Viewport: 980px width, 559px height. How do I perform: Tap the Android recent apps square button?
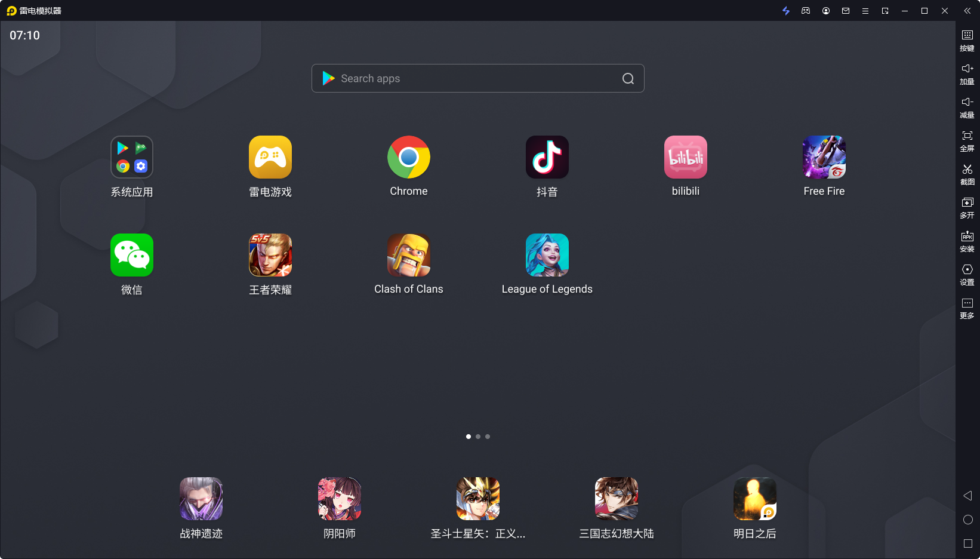click(x=968, y=543)
